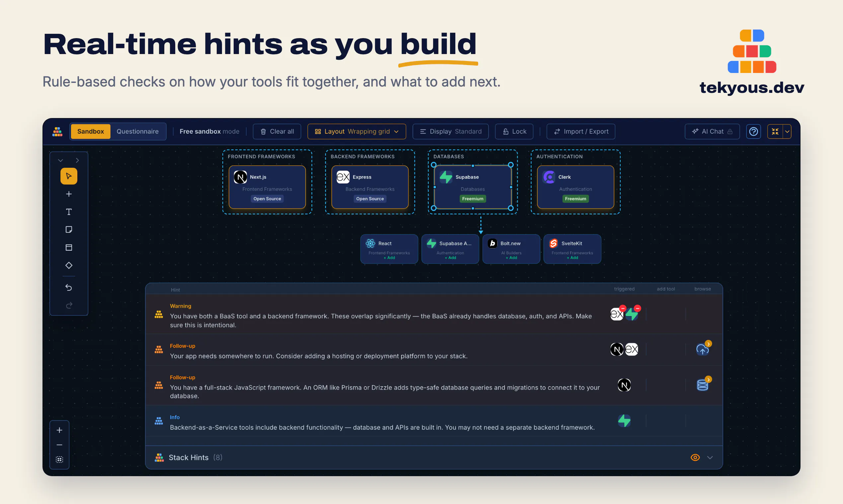Zoom in with the plus button
This screenshot has height=504, width=843.
tap(59, 430)
